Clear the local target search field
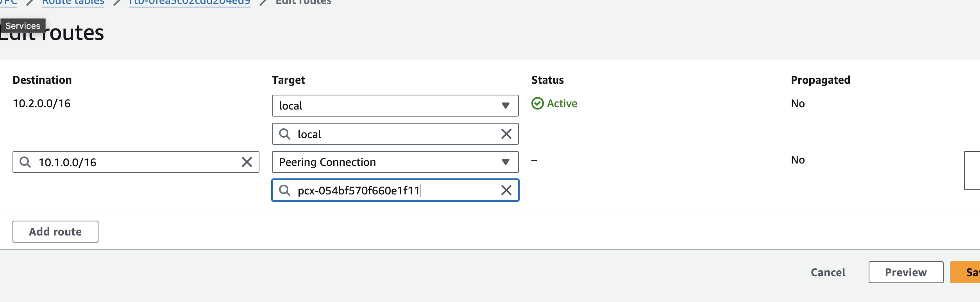This screenshot has height=302, width=980. (x=506, y=134)
